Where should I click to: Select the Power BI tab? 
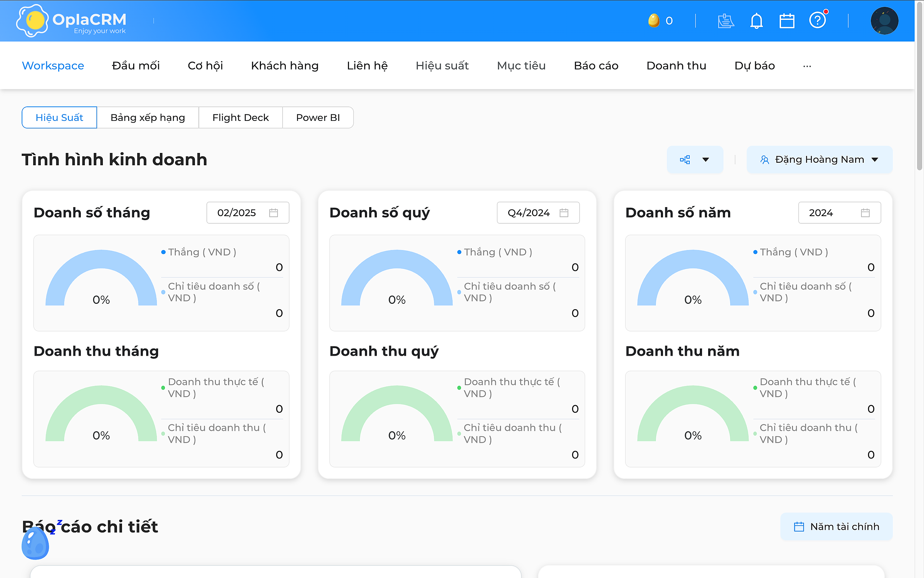[318, 117]
